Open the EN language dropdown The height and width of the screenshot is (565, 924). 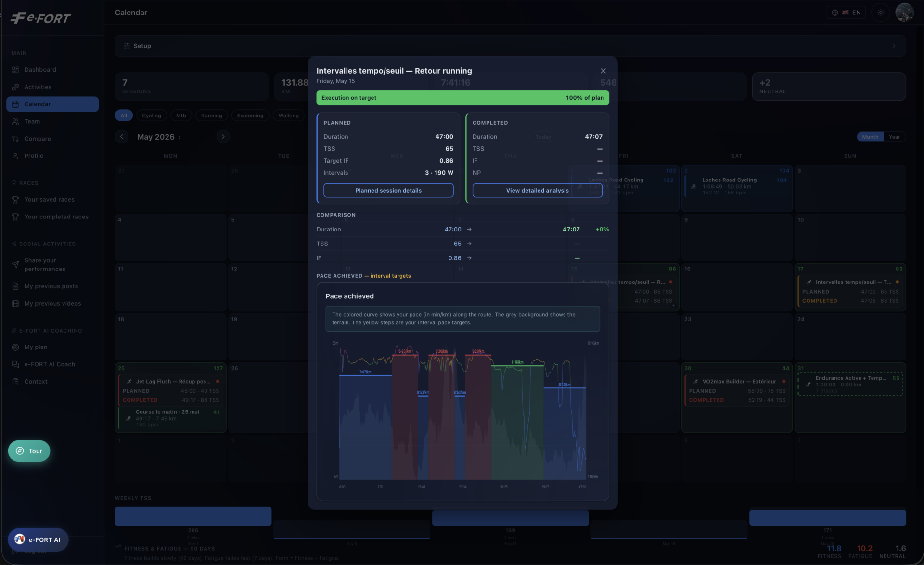[847, 13]
